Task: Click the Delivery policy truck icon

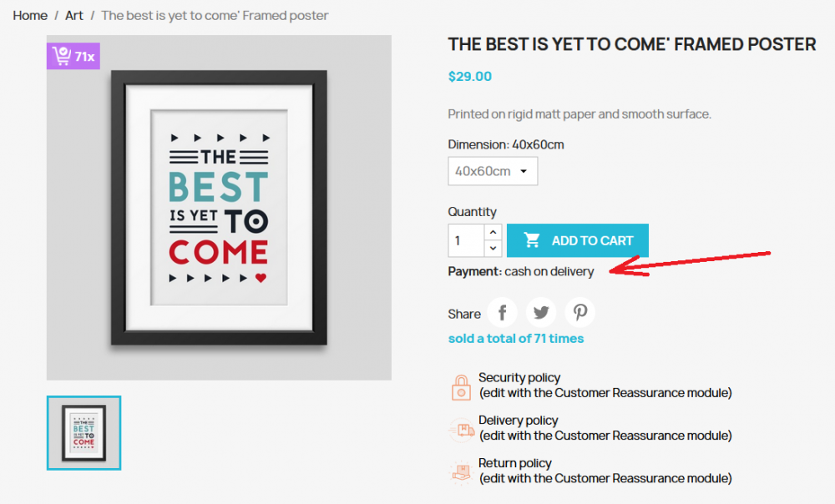Action: 461,430
